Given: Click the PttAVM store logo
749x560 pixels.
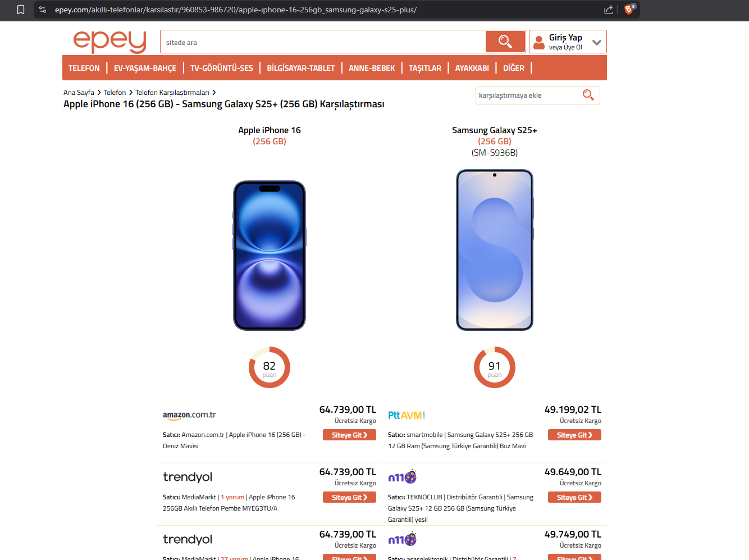Looking at the screenshot, I should [x=407, y=415].
